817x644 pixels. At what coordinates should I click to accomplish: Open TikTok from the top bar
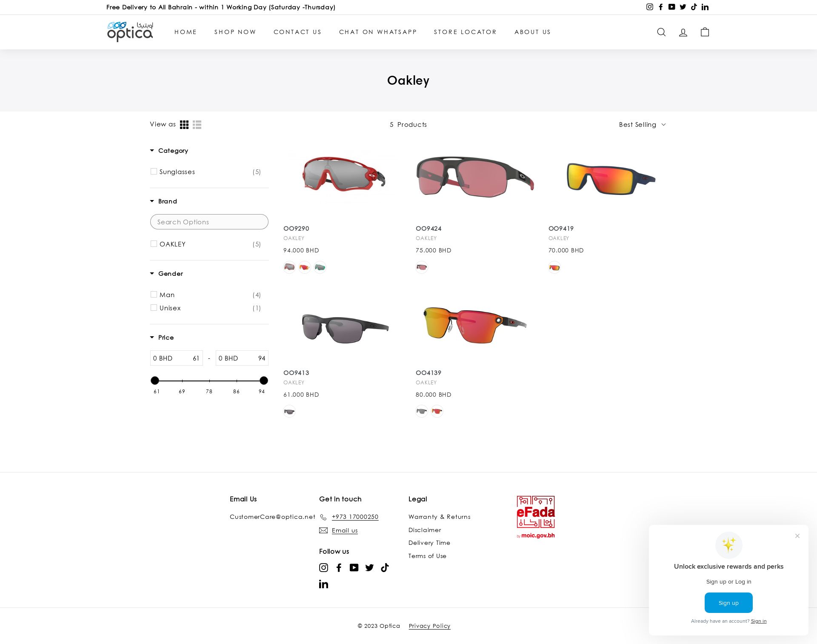(x=694, y=7)
